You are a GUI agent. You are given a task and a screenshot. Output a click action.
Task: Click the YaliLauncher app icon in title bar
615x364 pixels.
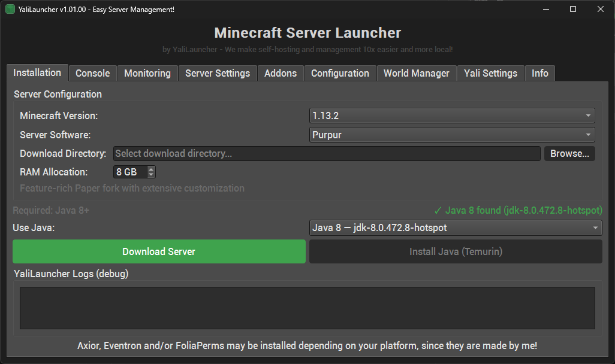point(10,10)
